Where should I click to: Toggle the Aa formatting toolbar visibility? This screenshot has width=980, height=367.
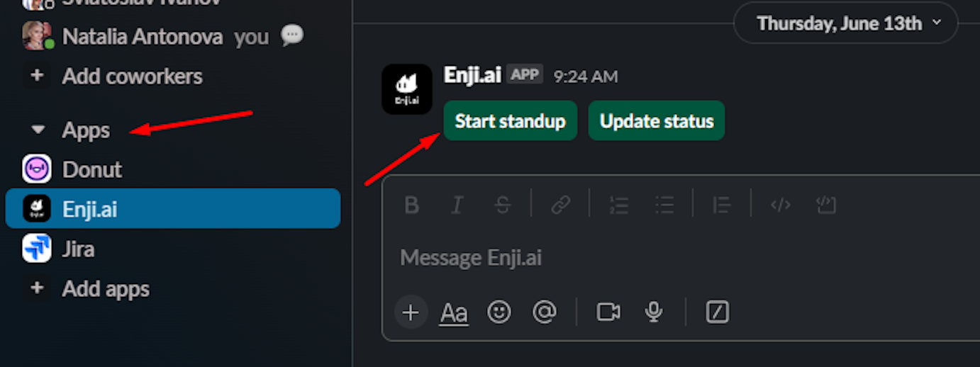pyautogui.click(x=454, y=312)
